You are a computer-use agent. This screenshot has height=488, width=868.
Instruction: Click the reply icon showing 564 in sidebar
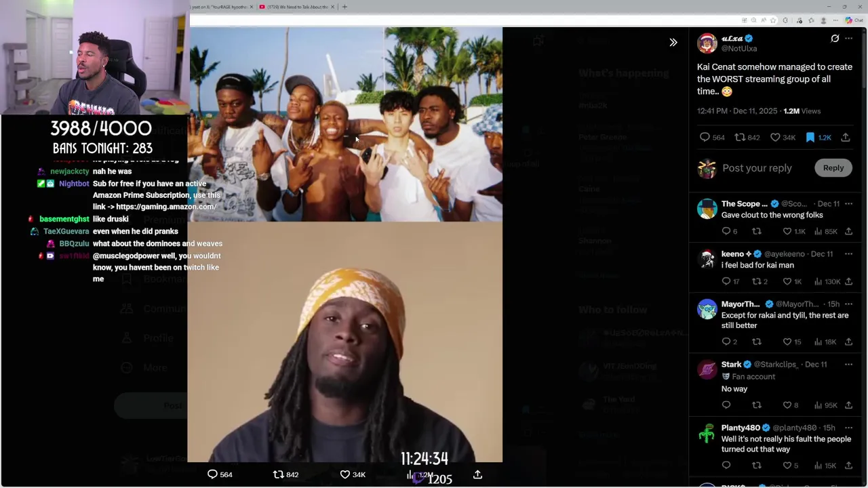712,138
